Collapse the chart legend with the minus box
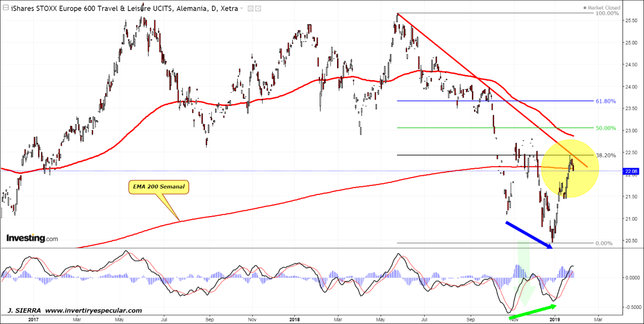644x324 pixels. 5,9
